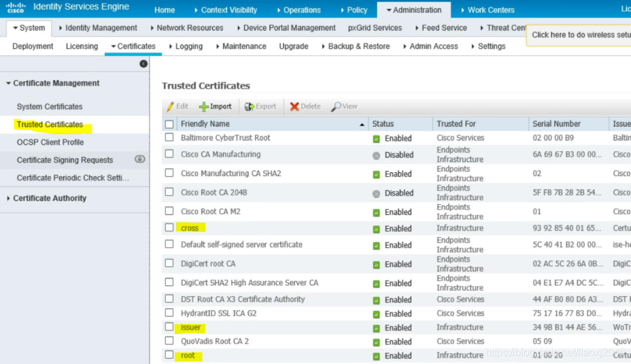Click the disabled status icon for Cisco CA Manufacturing
The width and height of the screenshot is (631, 364).
pyautogui.click(x=376, y=155)
